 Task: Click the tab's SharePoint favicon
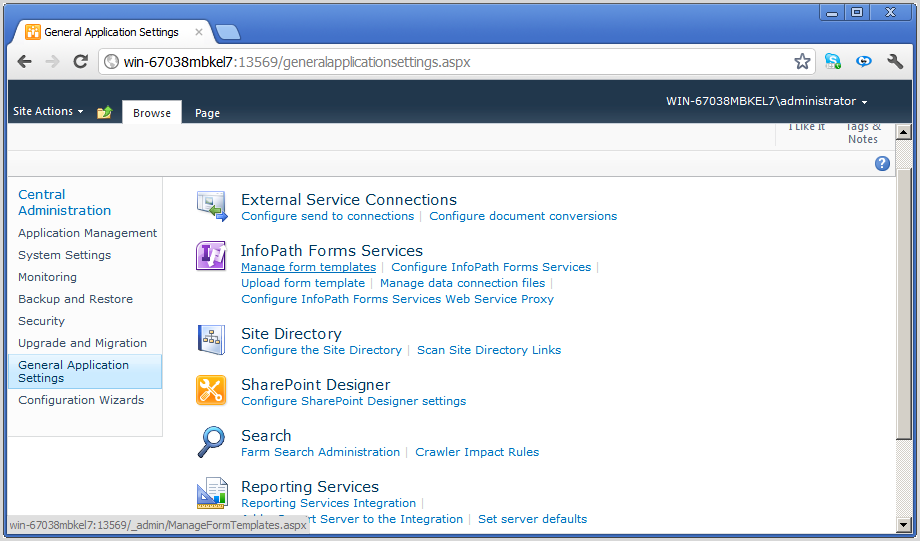pos(33,32)
